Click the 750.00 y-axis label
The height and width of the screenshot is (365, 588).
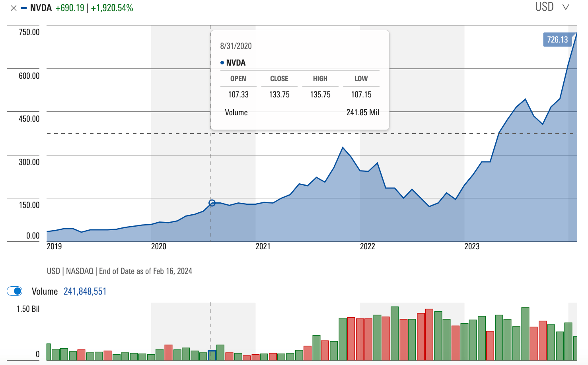coord(29,32)
